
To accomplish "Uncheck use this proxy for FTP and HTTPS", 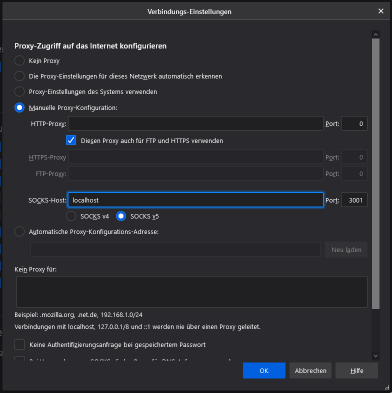I will point(71,140).
